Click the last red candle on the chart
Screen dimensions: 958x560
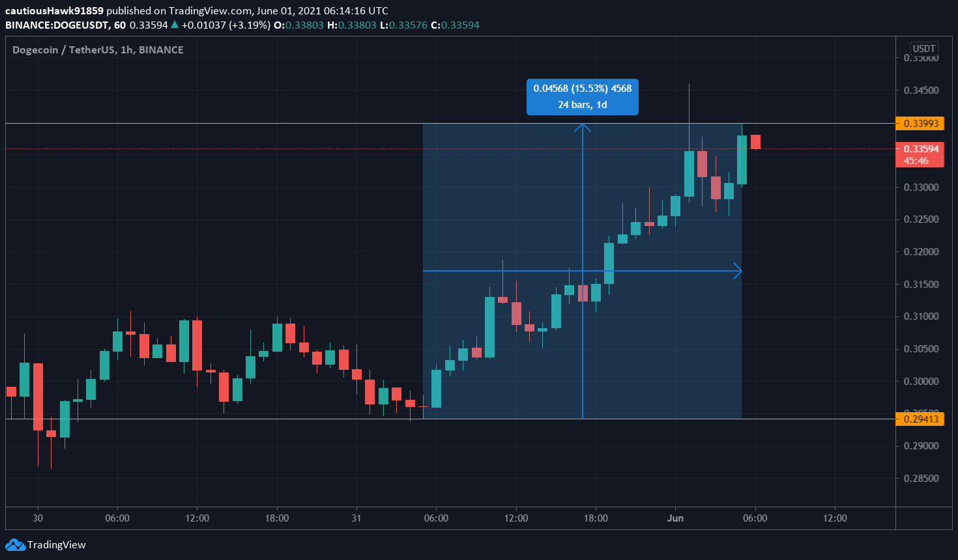click(755, 142)
